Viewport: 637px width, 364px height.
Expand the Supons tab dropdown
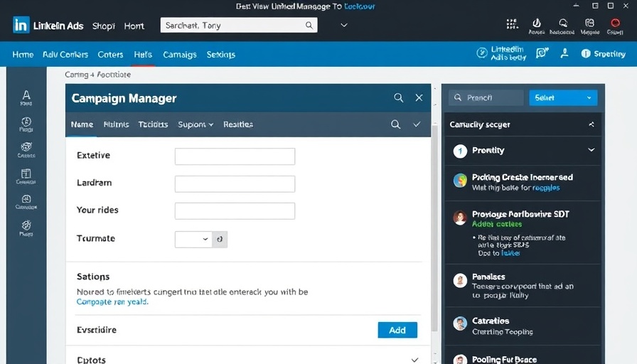click(196, 124)
